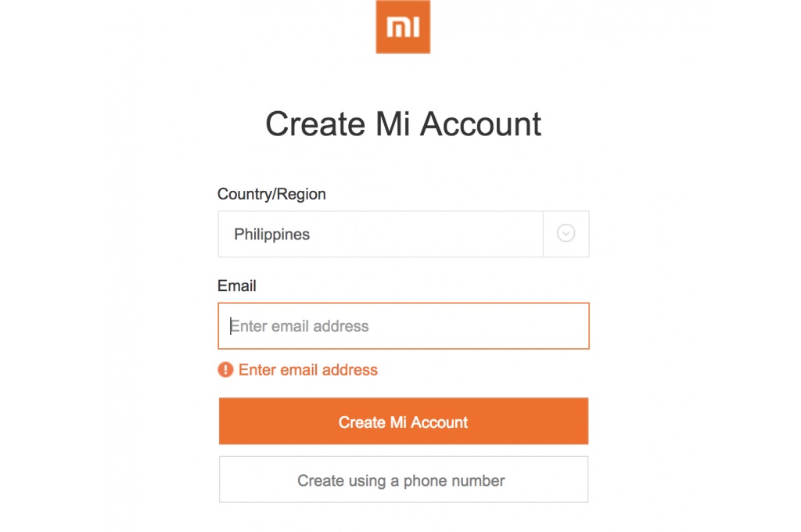Choose Create using a phone number

tap(404, 480)
